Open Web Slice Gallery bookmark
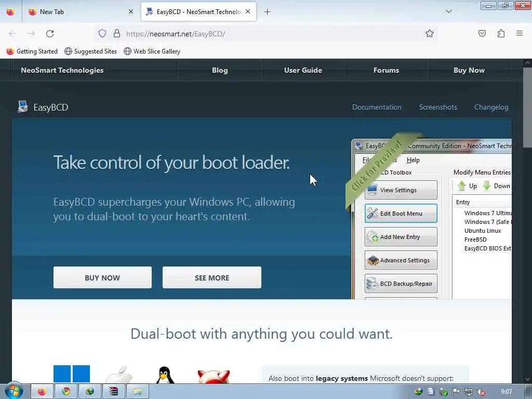Image resolution: width=532 pixels, height=399 pixels. [152, 51]
